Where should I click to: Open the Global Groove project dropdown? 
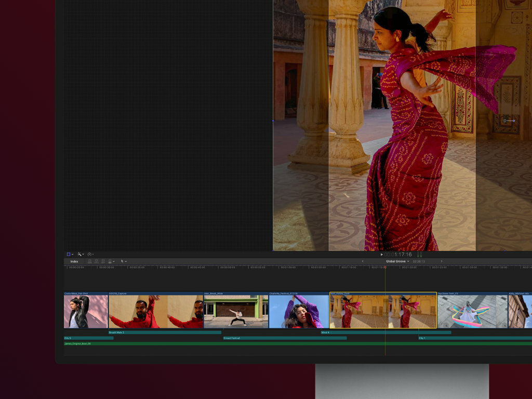[397, 261]
